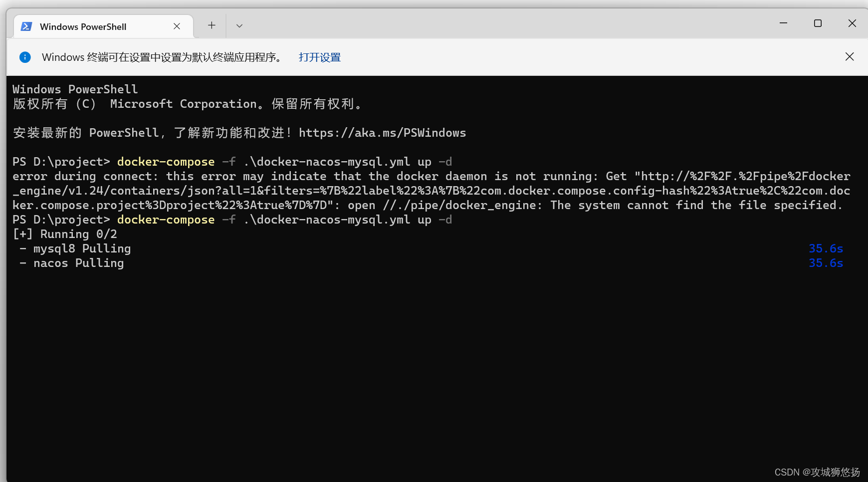This screenshot has height=482, width=868.
Task: Click the maximize button
Action: (818, 23)
